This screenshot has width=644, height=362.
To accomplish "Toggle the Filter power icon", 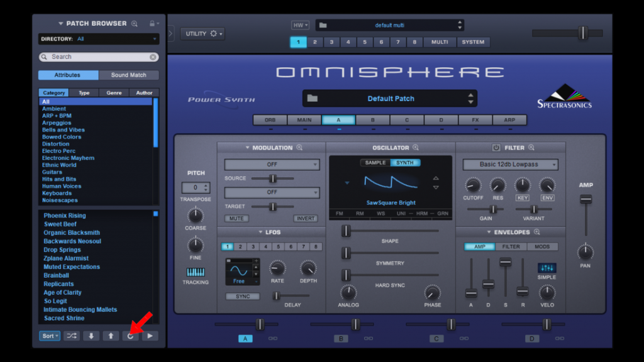I will point(496,148).
